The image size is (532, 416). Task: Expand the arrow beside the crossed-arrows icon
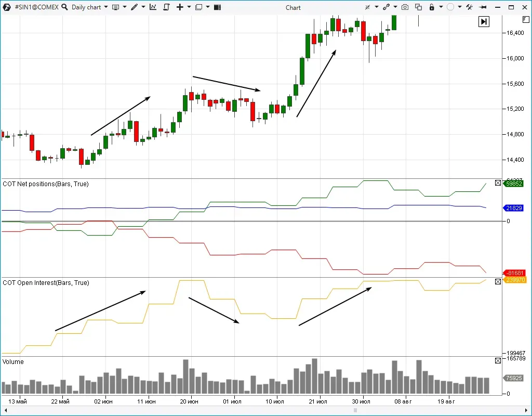tap(376, 7)
